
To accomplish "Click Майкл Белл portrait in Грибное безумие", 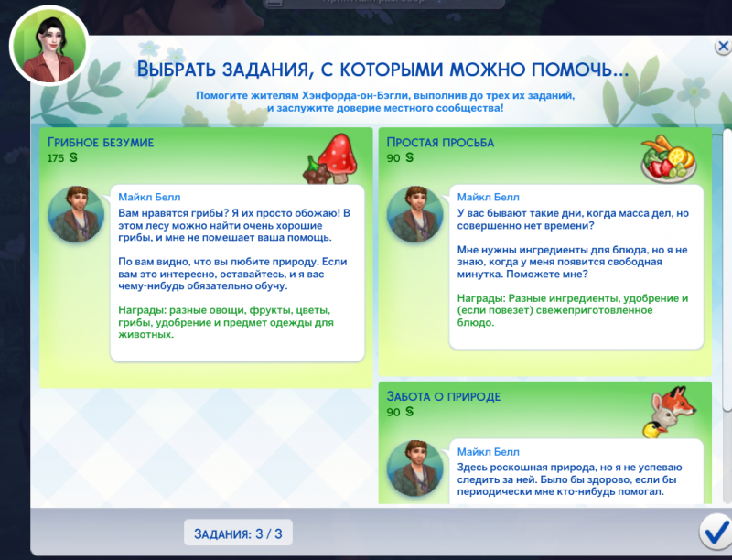I will (x=76, y=214).
